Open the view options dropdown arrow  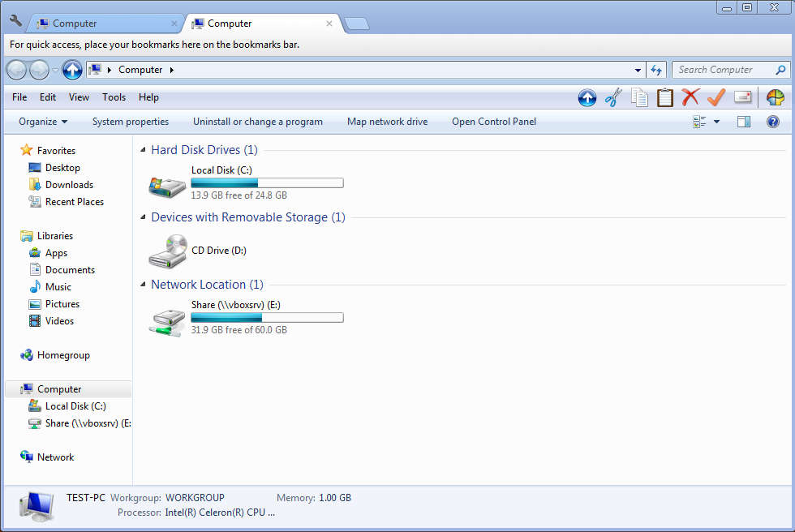(x=716, y=122)
